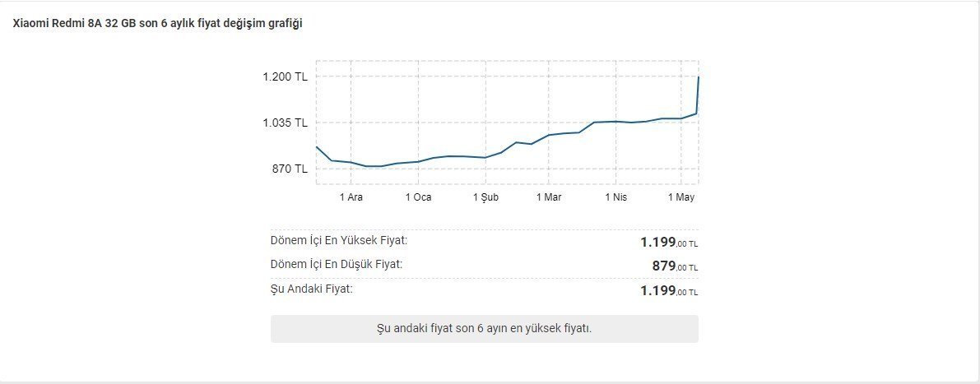Click the highest period price value

(669, 243)
